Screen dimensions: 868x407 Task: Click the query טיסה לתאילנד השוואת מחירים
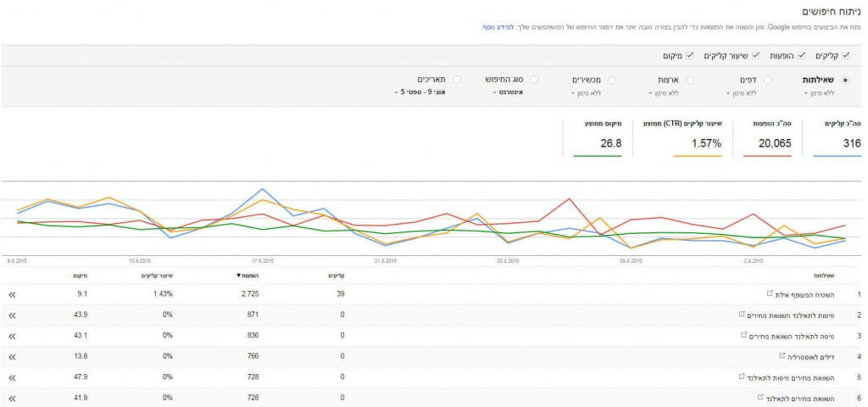click(x=792, y=336)
